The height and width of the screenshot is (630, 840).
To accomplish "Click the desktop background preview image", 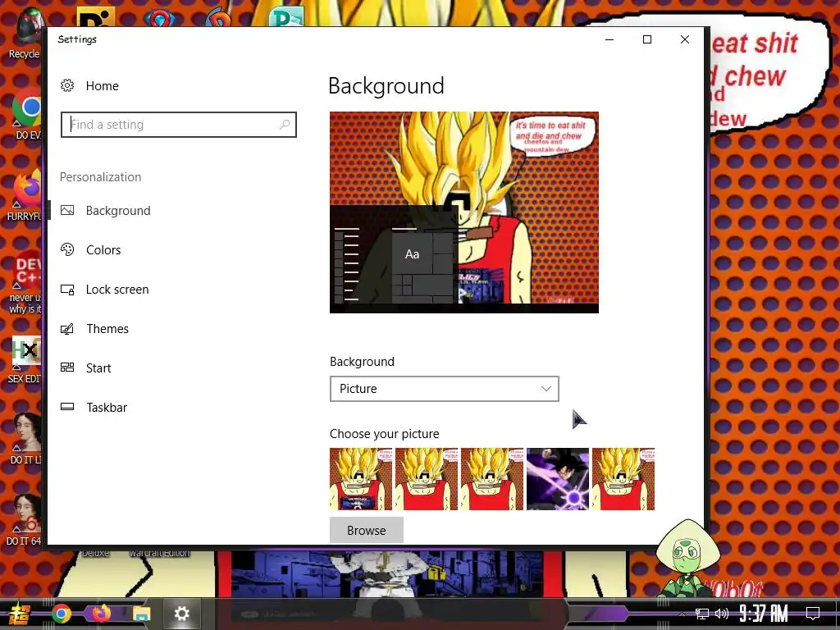I will 464,212.
